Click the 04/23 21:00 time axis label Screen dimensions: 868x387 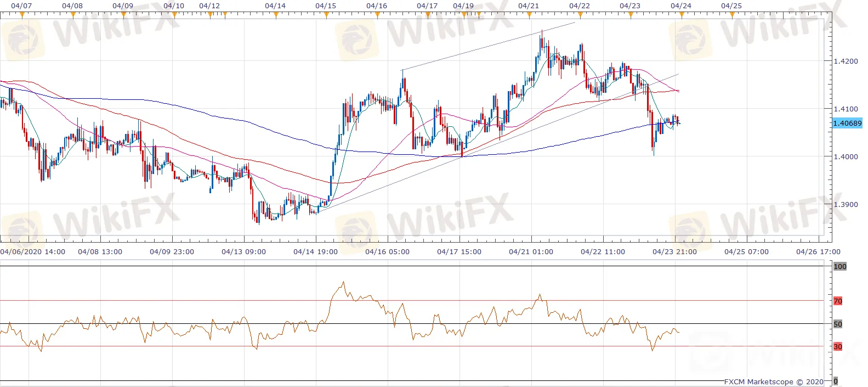[x=674, y=251]
